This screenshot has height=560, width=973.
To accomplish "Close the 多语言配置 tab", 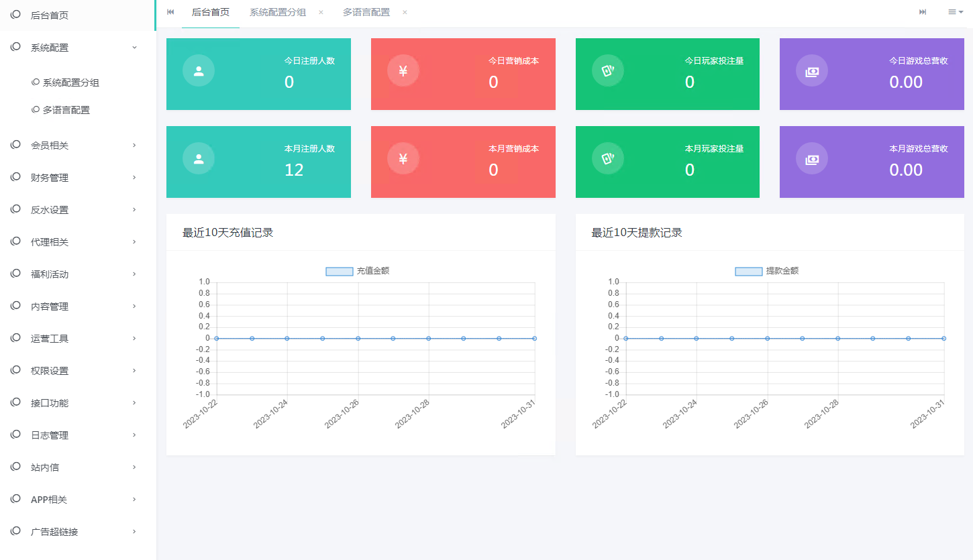I will pyautogui.click(x=405, y=12).
